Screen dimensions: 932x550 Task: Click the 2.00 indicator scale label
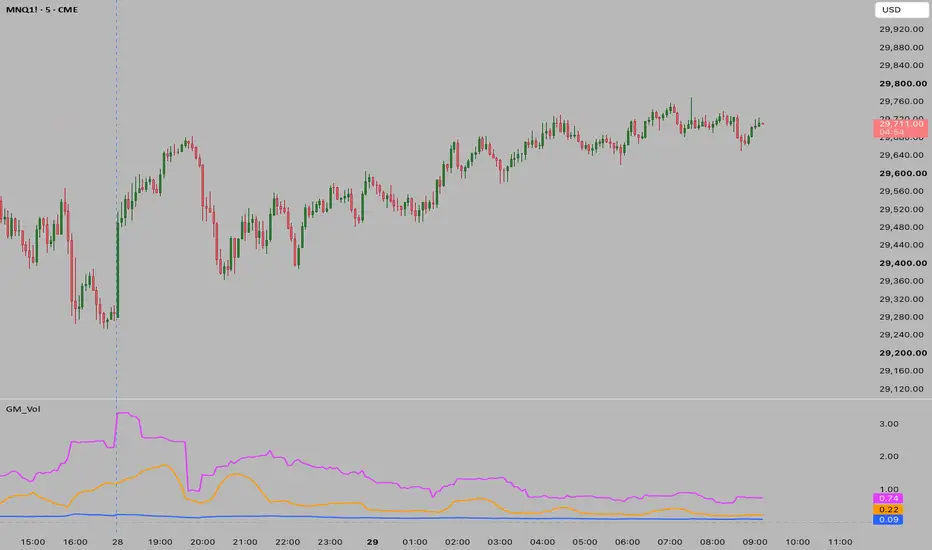point(889,457)
